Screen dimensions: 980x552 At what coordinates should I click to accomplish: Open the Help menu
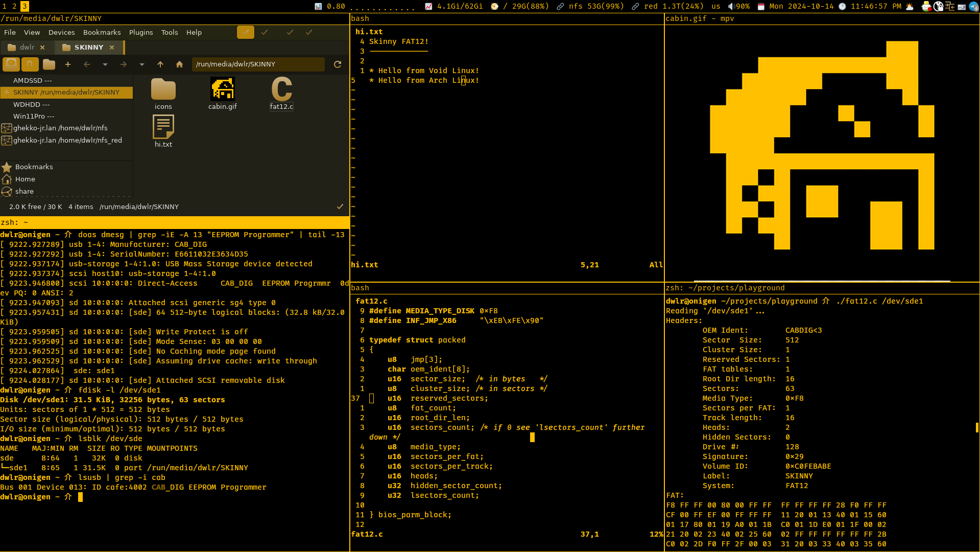[194, 32]
